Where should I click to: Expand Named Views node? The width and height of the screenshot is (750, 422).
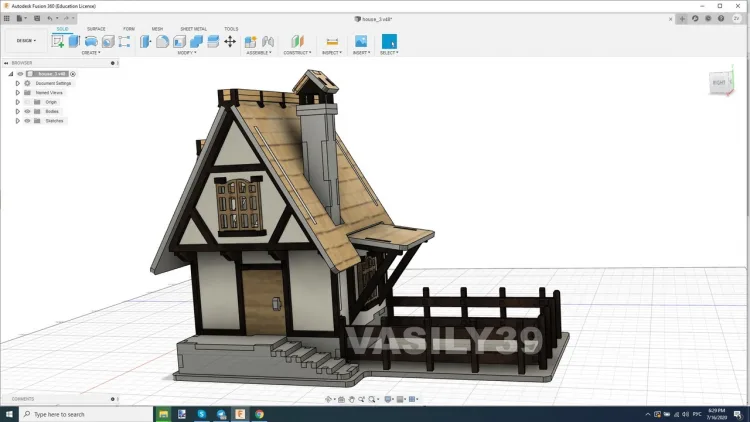(x=18, y=93)
